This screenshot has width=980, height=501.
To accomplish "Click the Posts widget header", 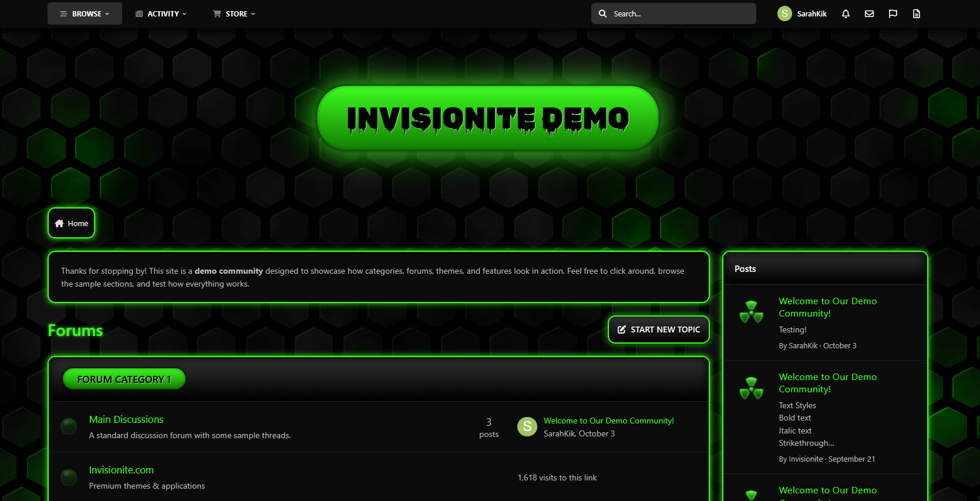I will pos(825,269).
